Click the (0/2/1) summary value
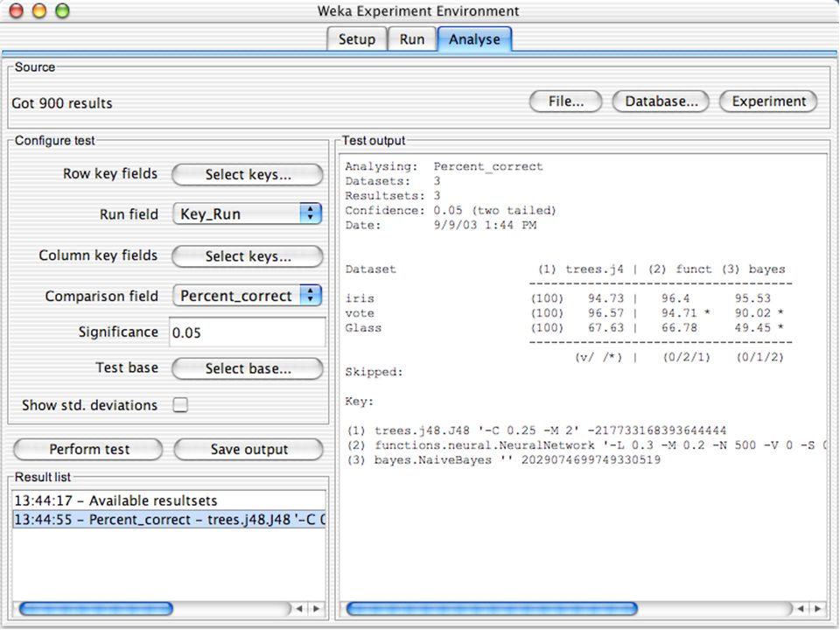 pyautogui.click(x=686, y=357)
